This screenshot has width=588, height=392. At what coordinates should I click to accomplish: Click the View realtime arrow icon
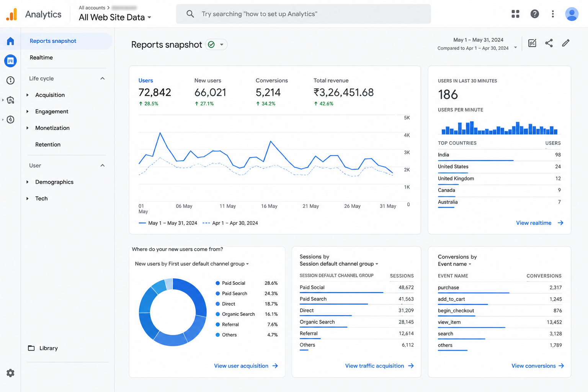click(x=560, y=223)
